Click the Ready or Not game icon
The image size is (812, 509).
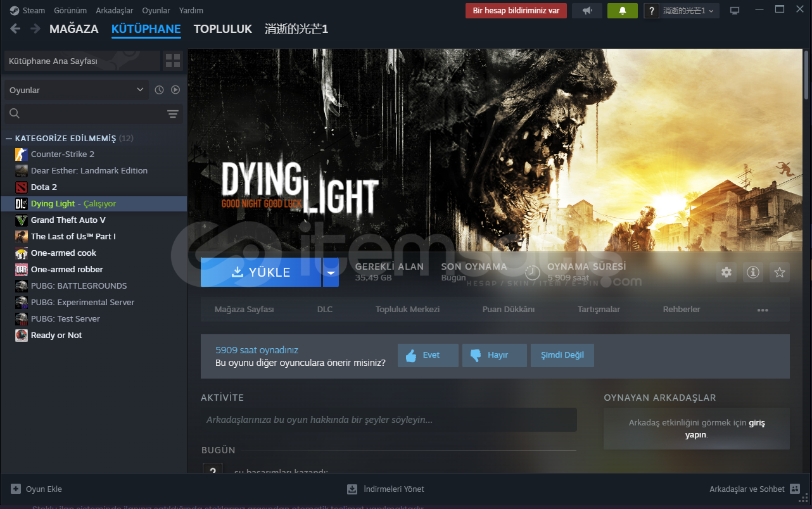(x=22, y=336)
